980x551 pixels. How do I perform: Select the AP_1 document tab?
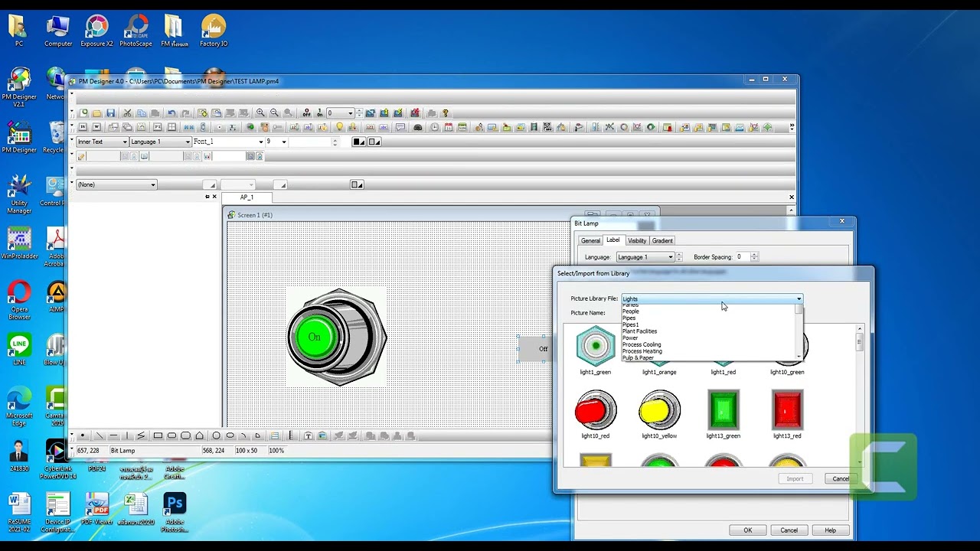[x=247, y=197]
